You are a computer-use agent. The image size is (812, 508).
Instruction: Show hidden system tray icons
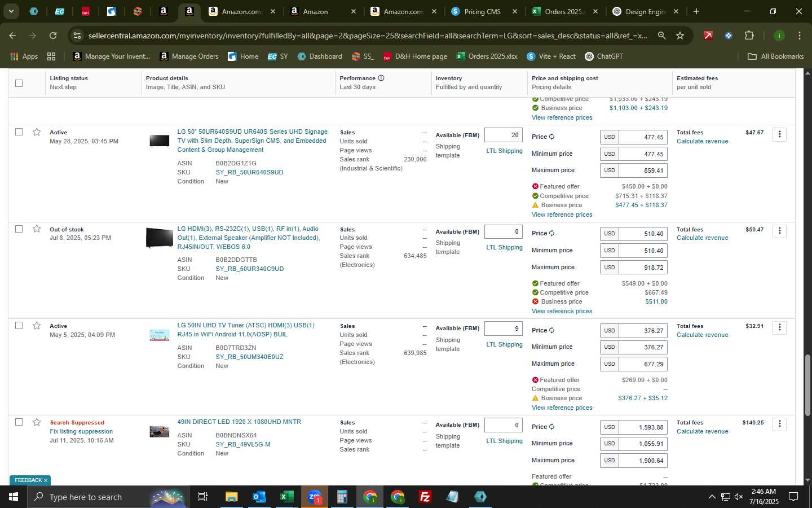tap(712, 497)
